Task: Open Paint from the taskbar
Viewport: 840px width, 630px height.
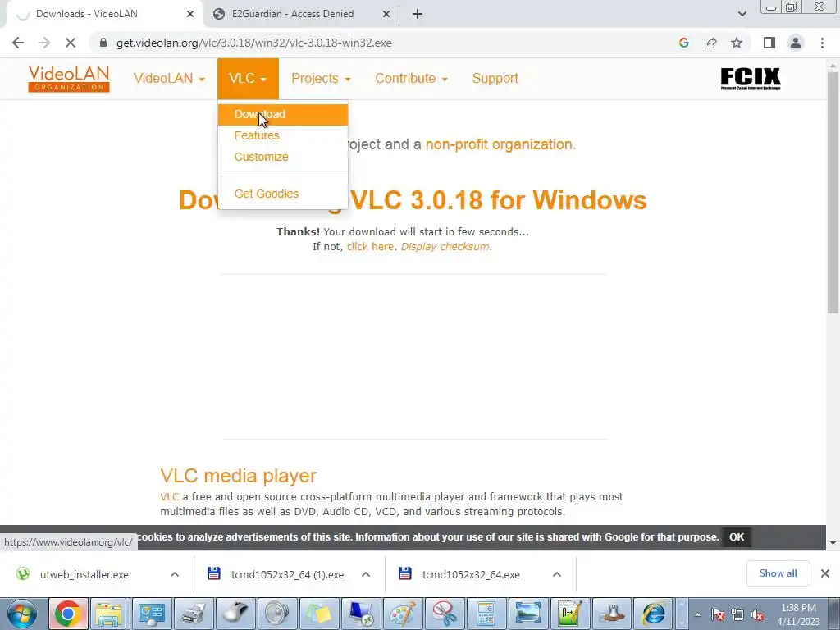Action: pyautogui.click(x=402, y=614)
